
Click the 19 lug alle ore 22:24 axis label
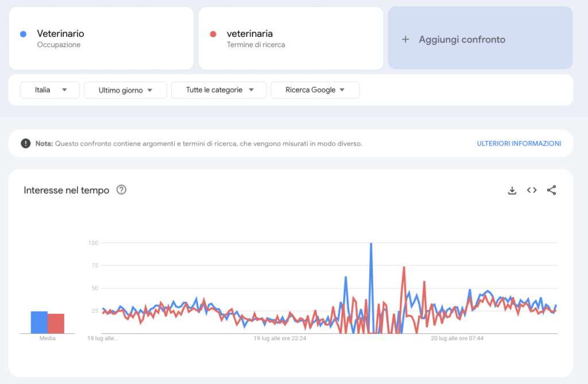pos(280,339)
